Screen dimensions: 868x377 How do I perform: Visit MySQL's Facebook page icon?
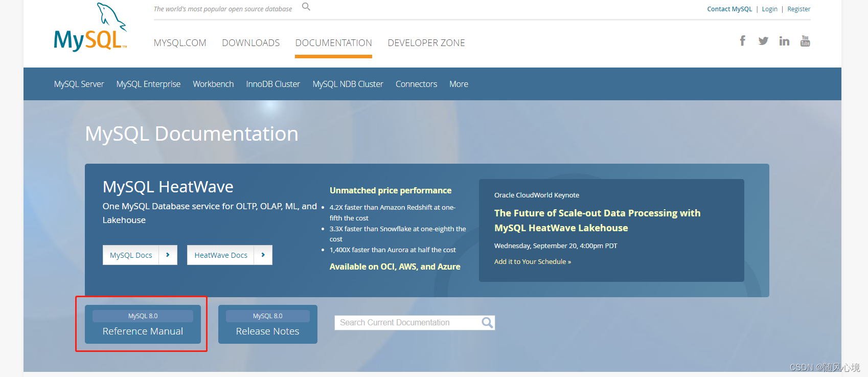pyautogui.click(x=743, y=40)
